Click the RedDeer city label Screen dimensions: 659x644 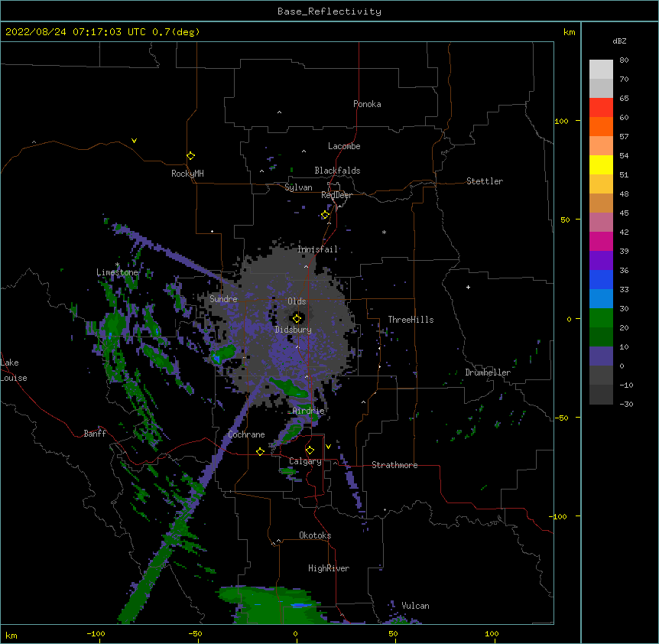(x=336, y=195)
